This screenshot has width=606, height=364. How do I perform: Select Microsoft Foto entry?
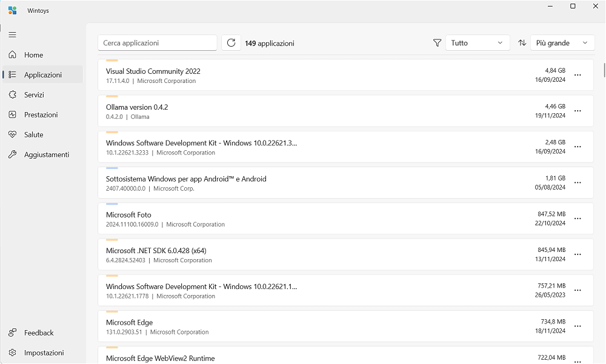pyautogui.click(x=345, y=218)
